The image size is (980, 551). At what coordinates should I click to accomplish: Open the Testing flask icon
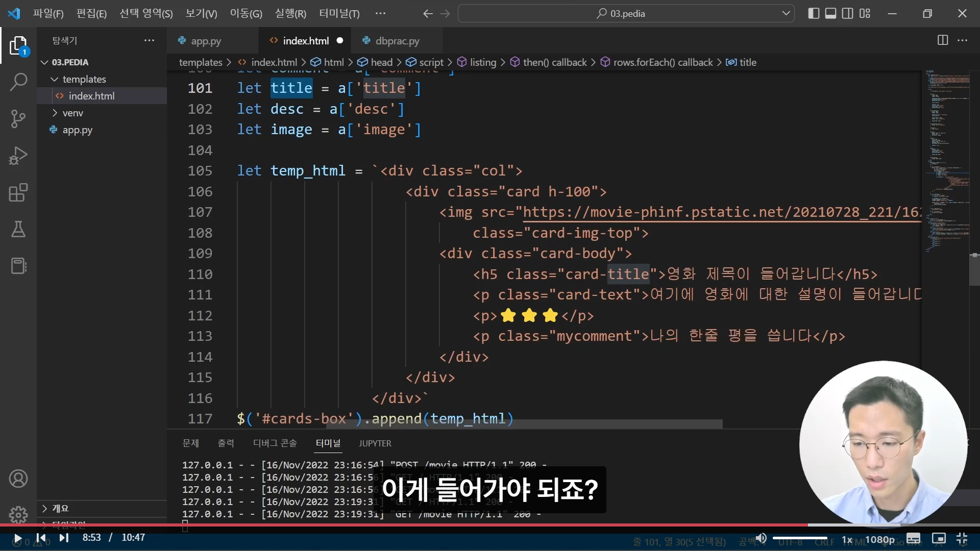pos(18,230)
